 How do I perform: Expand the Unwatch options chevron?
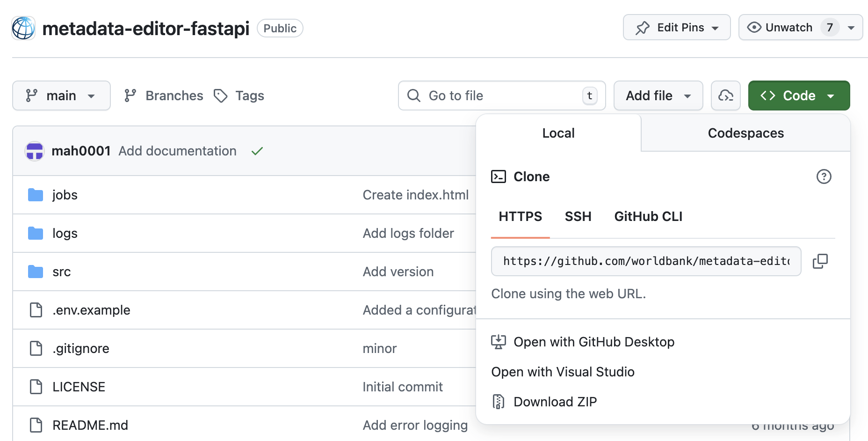851,27
